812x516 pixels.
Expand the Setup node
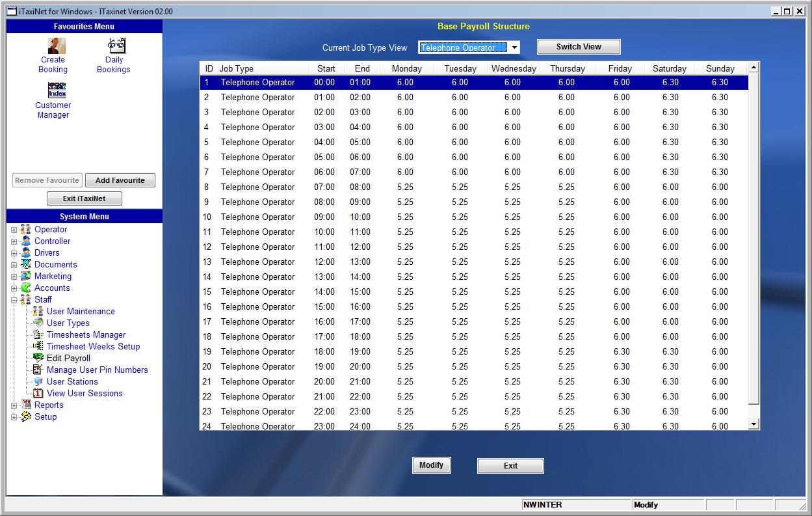click(x=14, y=417)
